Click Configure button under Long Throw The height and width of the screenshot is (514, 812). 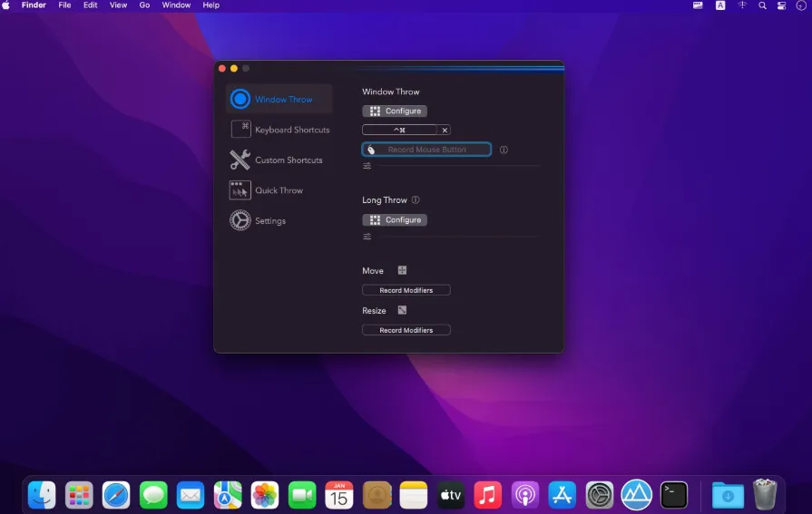point(395,220)
